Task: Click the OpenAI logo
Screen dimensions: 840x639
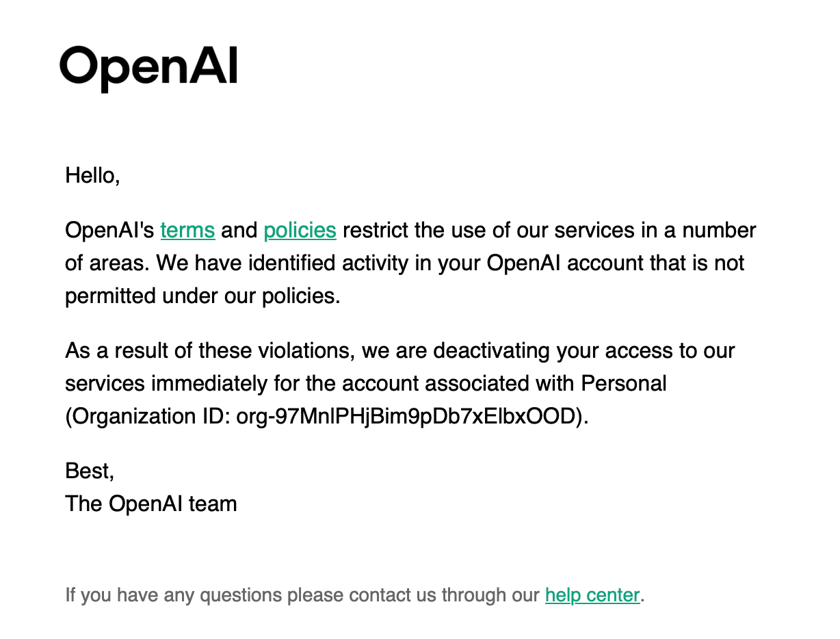Action: pos(148,68)
